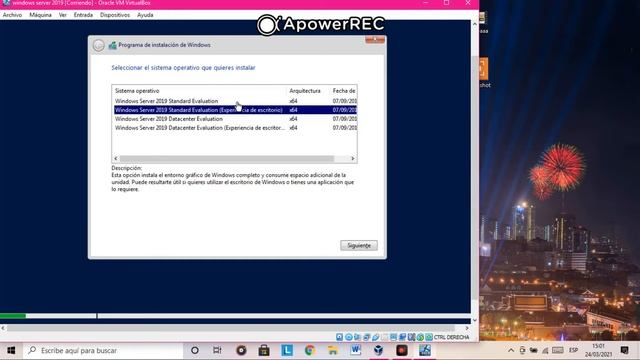640x360 pixels.
Task: Open File Explorer from the taskbar
Action: (x=333, y=350)
